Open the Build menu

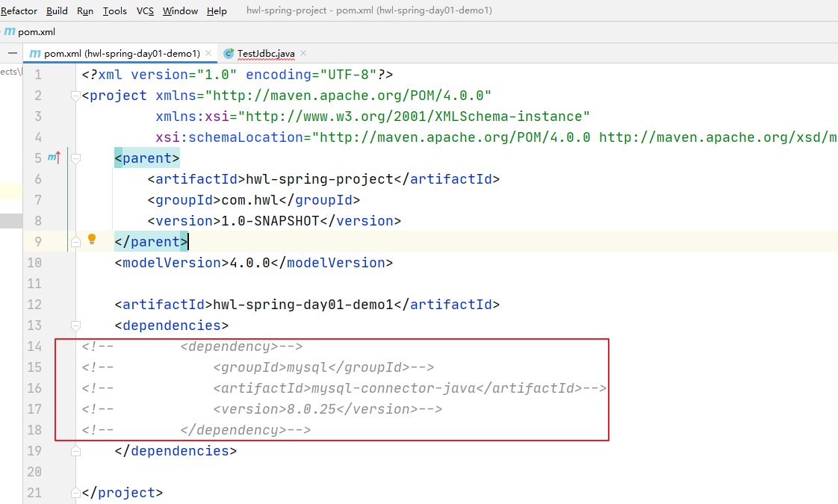[57, 10]
